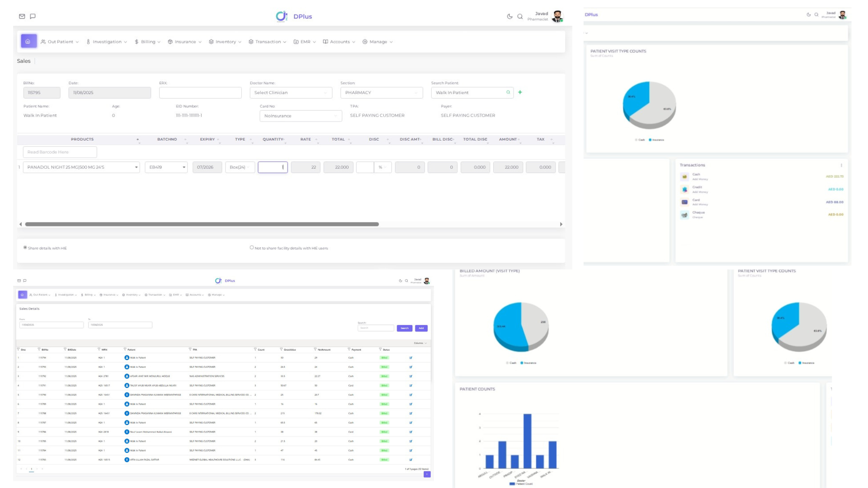Open the chat message icon
868x488 pixels.
pos(33,16)
